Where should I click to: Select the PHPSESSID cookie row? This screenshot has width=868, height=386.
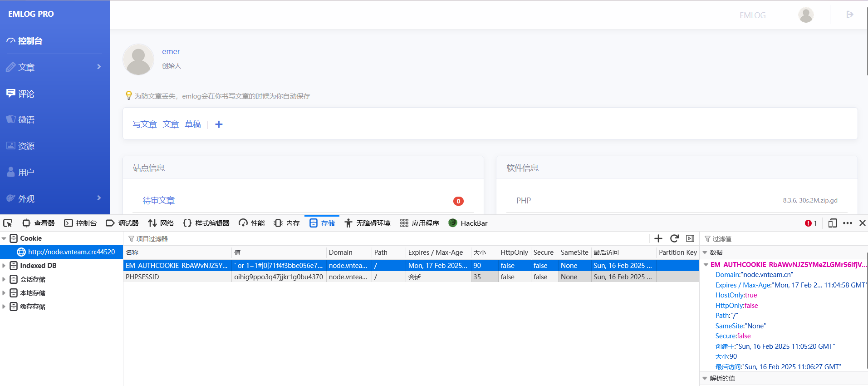pyautogui.click(x=411, y=277)
